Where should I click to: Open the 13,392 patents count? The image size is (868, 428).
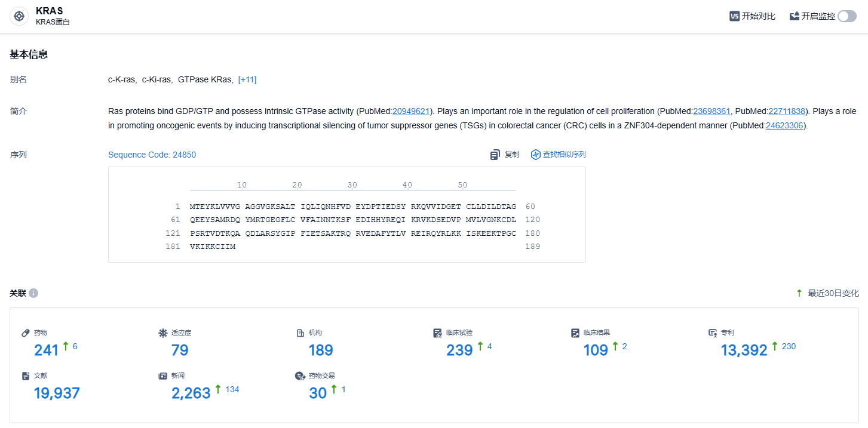pos(744,350)
